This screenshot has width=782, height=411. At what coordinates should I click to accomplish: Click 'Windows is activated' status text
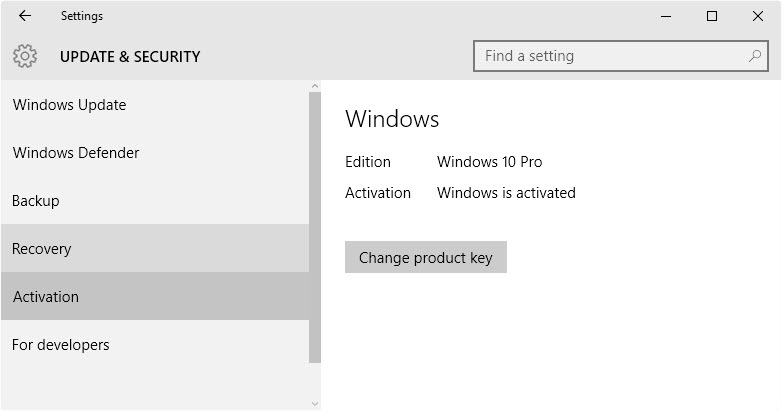click(x=506, y=193)
